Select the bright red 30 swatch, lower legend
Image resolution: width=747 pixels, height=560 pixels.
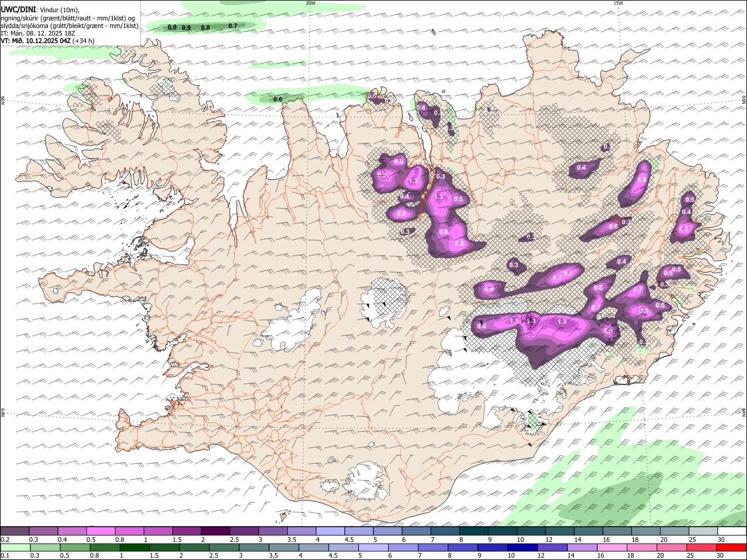tap(731, 547)
